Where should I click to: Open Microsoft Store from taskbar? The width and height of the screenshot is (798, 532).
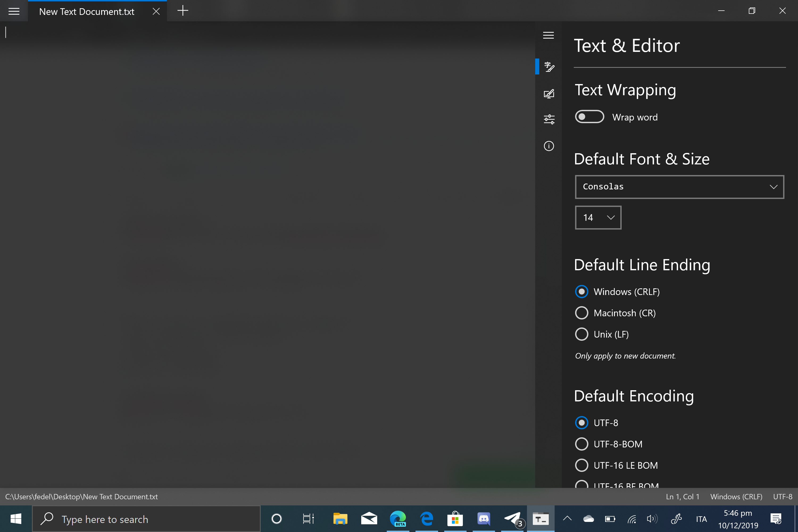tap(455, 519)
